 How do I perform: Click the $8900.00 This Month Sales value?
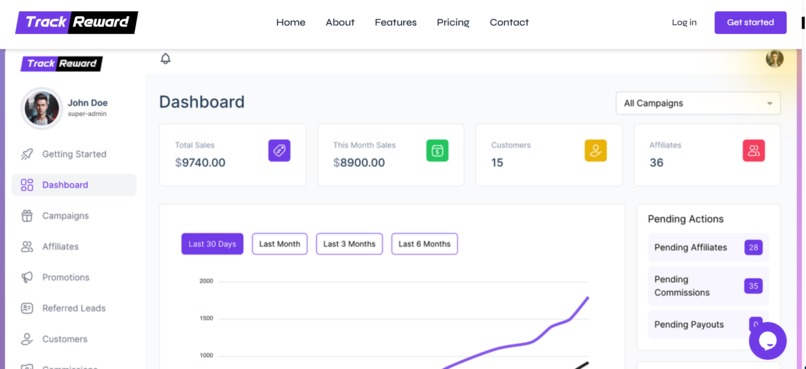coord(359,163)
